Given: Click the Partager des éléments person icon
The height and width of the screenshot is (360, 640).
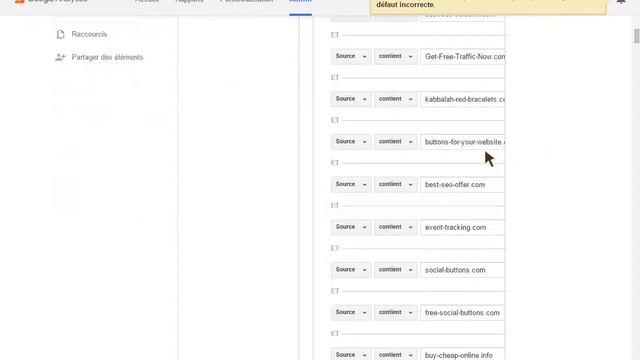Looking at the screenshot, I should pos(60,57).
